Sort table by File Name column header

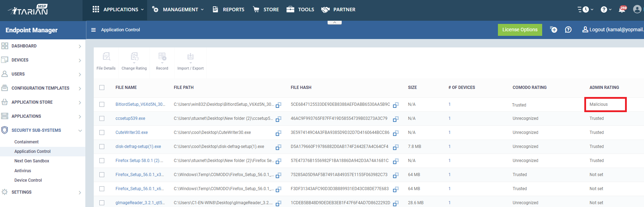coord(126,88)
